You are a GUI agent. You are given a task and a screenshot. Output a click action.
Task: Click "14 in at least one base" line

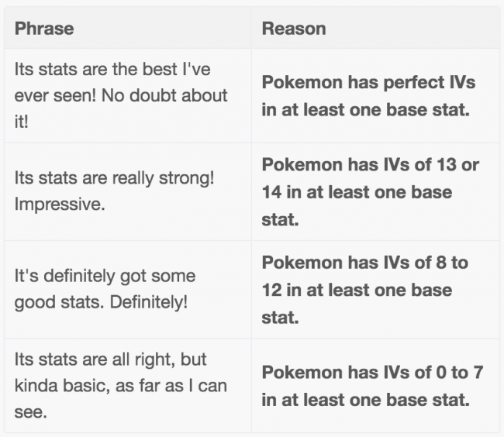357,192
